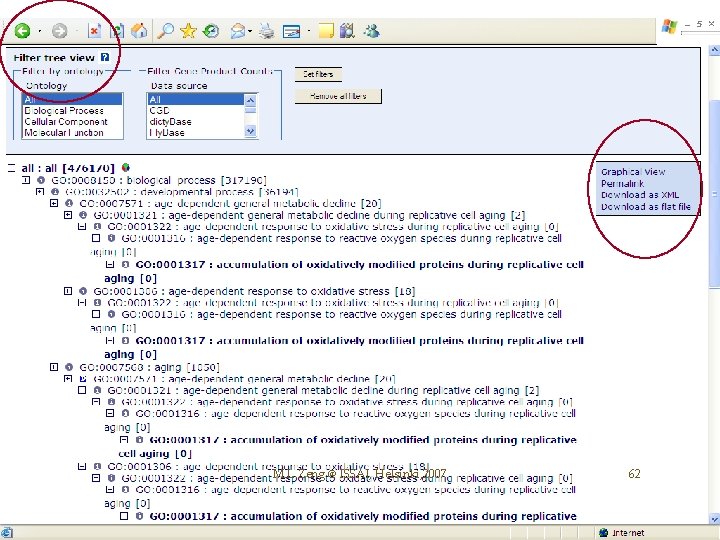Expand the GO:0008150 biological process node

(26, 180)
